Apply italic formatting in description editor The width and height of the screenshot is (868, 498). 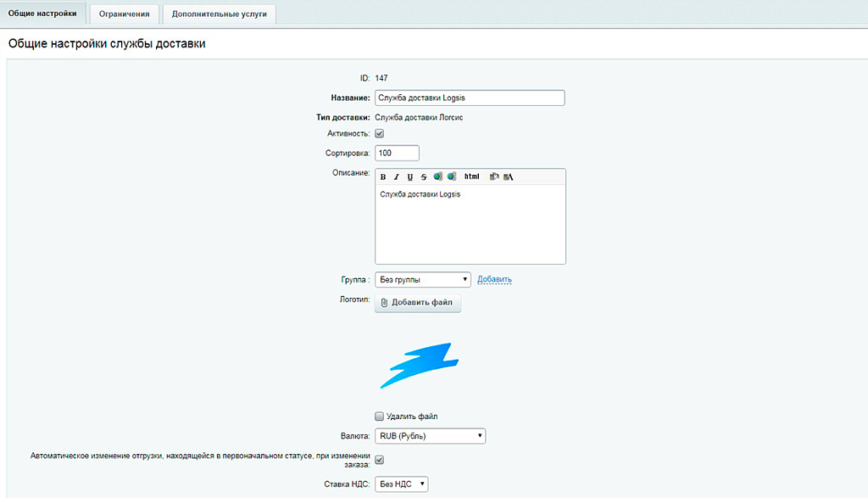click(x=396, y=176)
